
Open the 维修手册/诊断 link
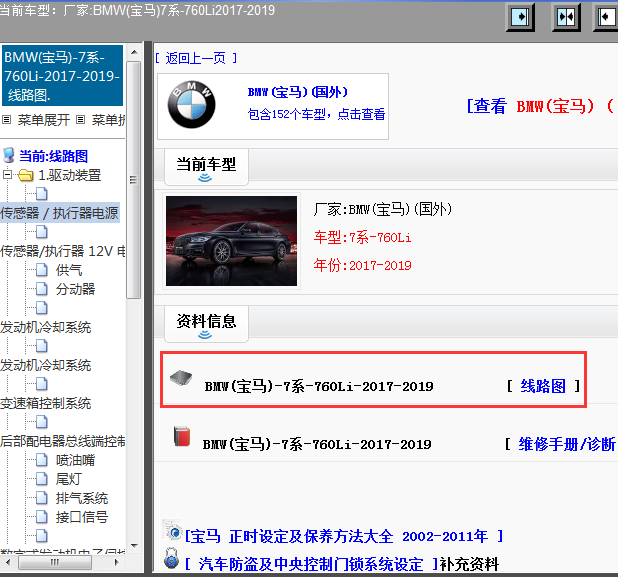coord(567,444)
